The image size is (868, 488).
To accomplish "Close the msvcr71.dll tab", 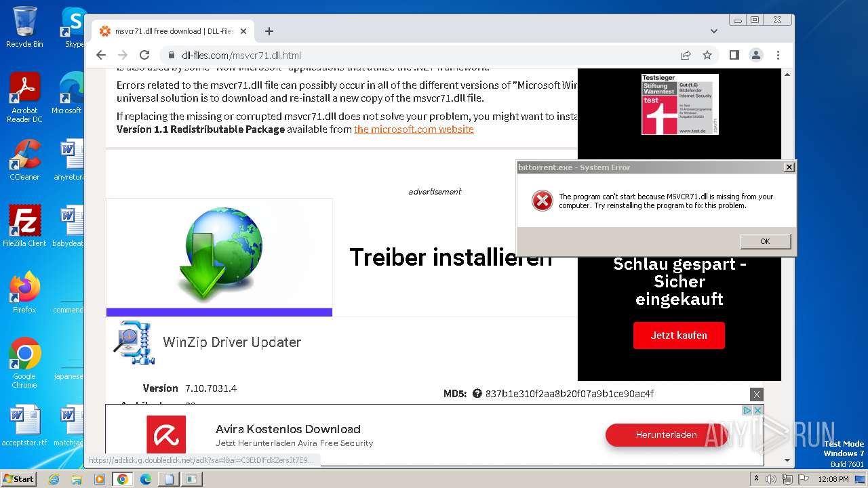I will (243, 31).
